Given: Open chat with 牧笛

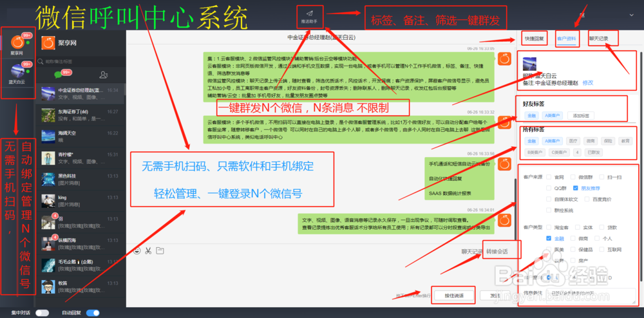Looking at the screenshot, I should coord(80,286).
